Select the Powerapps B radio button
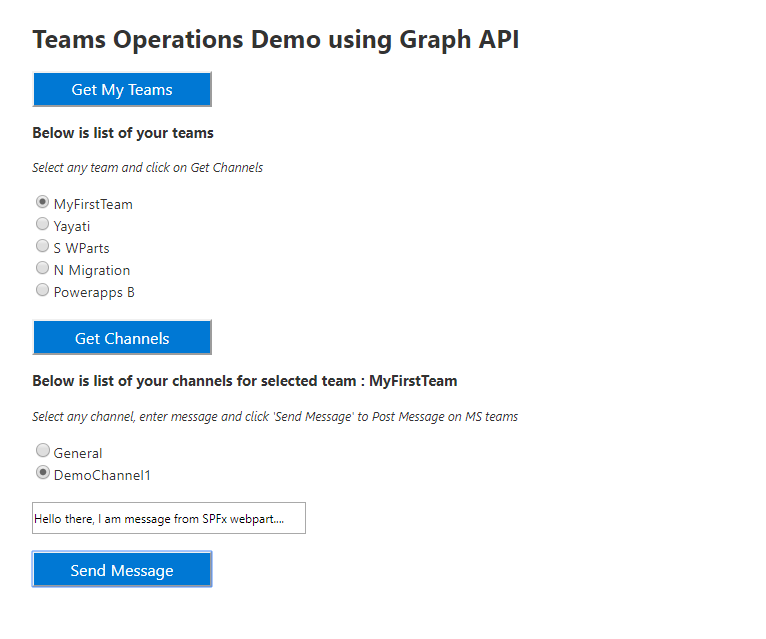 (43, 290)
